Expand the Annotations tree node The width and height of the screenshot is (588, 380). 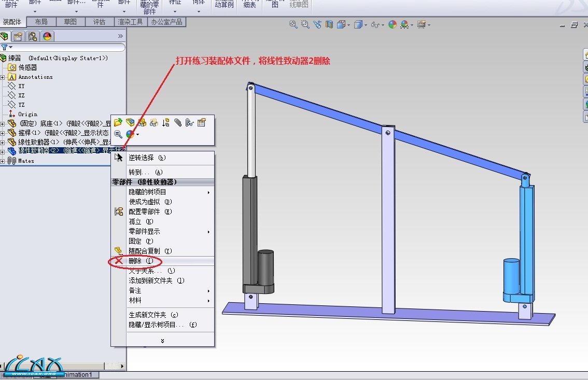[x=3, y=77]
